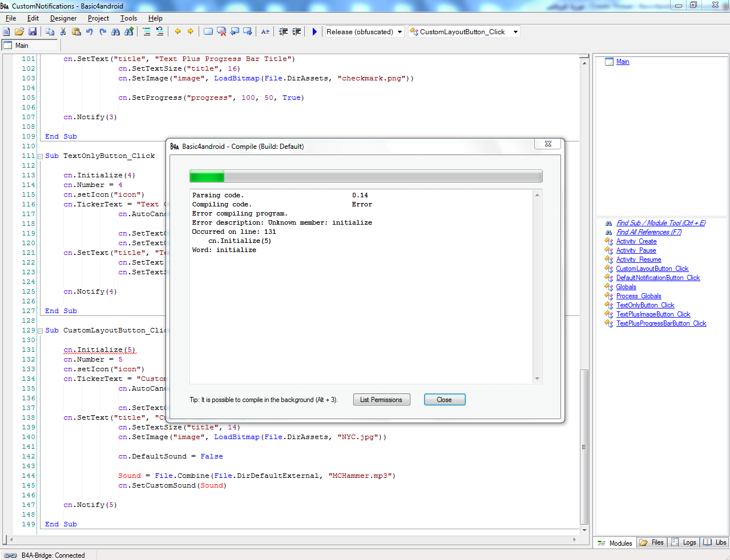Image resolution: width=730 pixels, height=560 pixels.
Task: Click the Cut scissors icon
Action: 63,32
